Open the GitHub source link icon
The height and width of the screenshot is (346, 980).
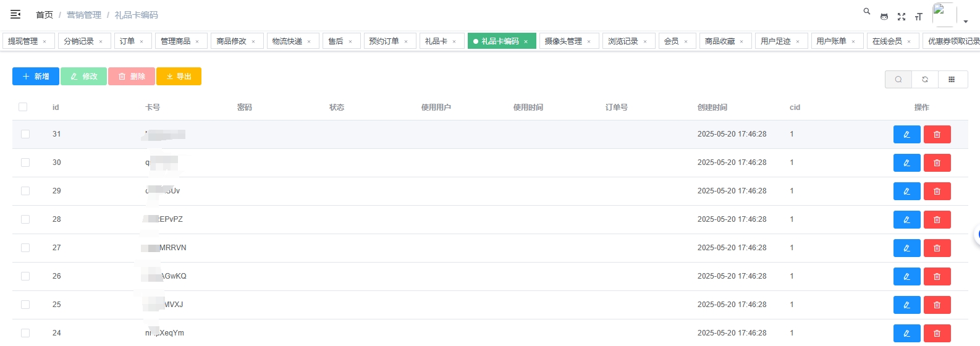[x=884, y=17]
